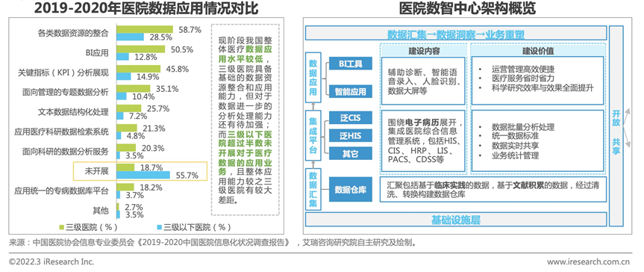Click the 58.7% green bar for 各类数据资源的整合
Screen dimensions: 644x272
(145, 30)
